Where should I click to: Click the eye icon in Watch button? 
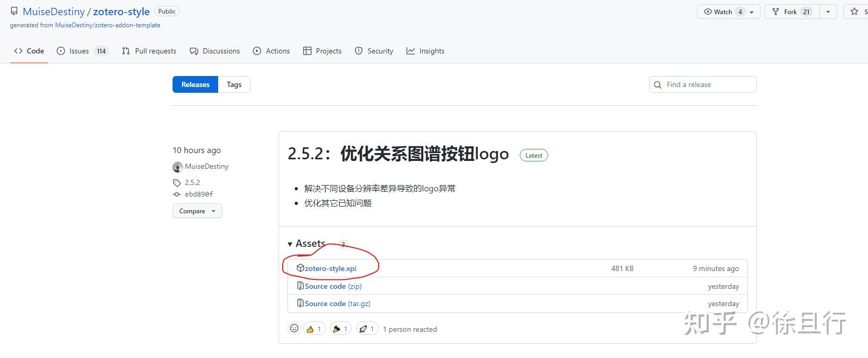(x=708, y=12)
